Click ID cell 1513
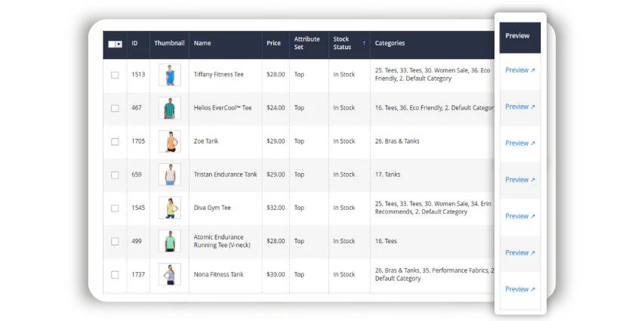Viewport: 644px width, 321px height. tap(138, 75)
